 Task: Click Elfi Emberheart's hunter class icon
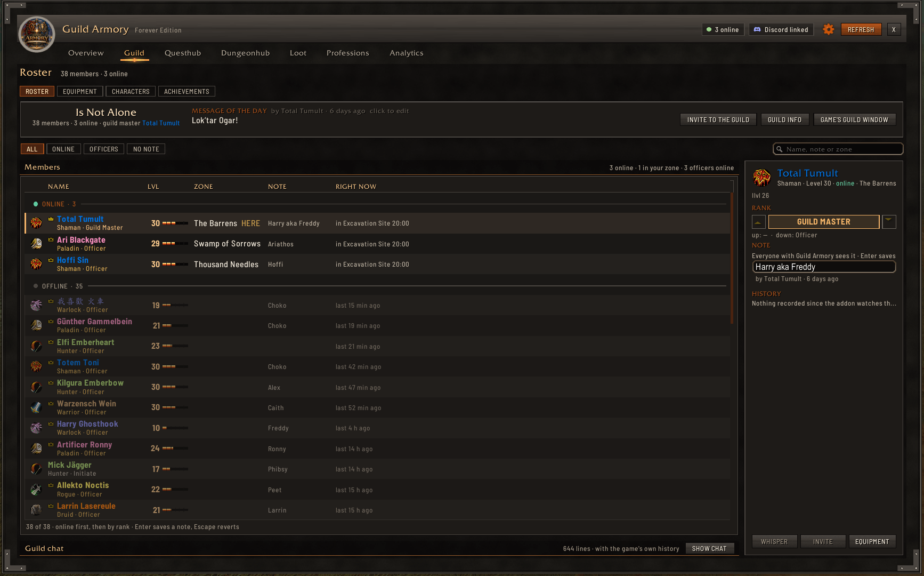(36, 346)
